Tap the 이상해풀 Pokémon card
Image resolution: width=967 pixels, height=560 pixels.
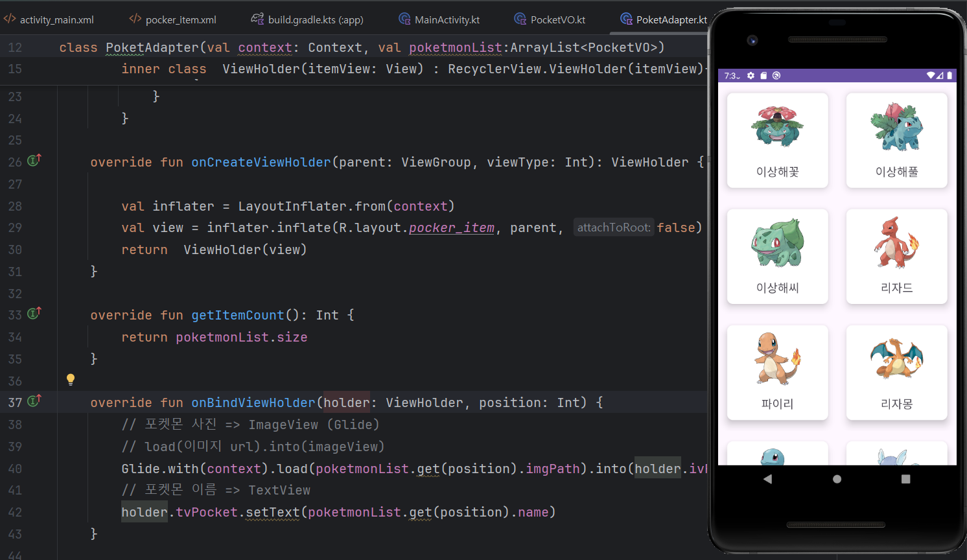(x=897, y=141)
